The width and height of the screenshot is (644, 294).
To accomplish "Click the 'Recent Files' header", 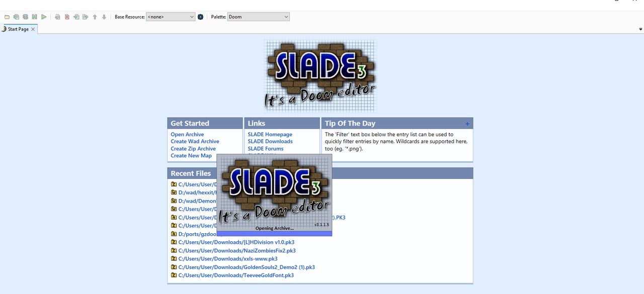I will (191, 173).
